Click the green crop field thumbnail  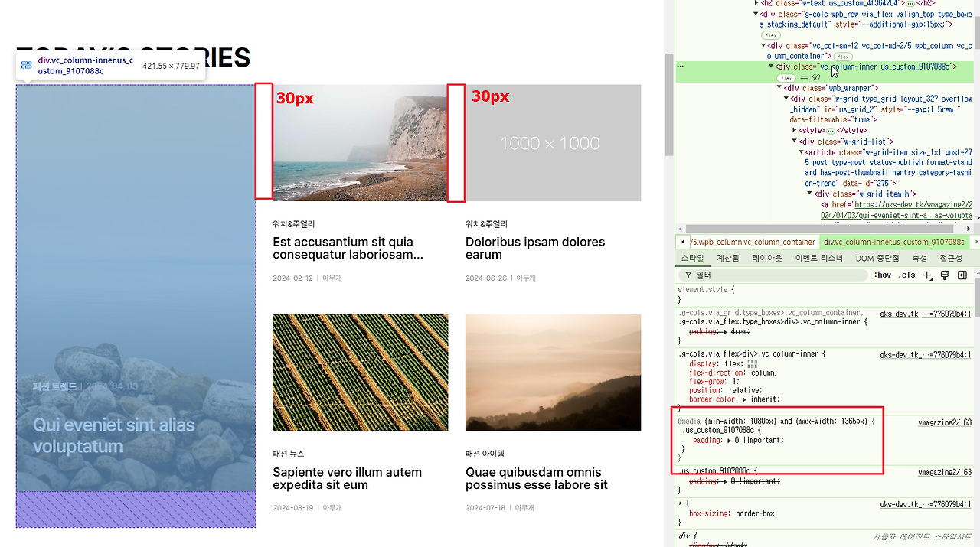360,373
